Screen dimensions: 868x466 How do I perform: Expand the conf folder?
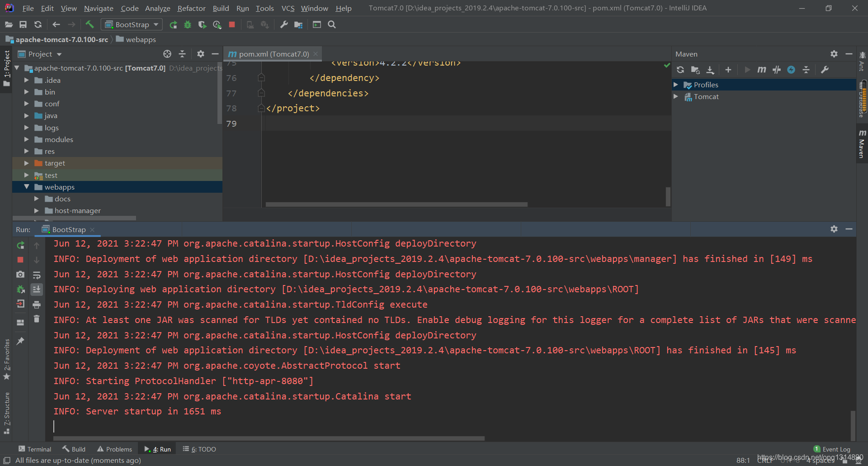[27, 104]
